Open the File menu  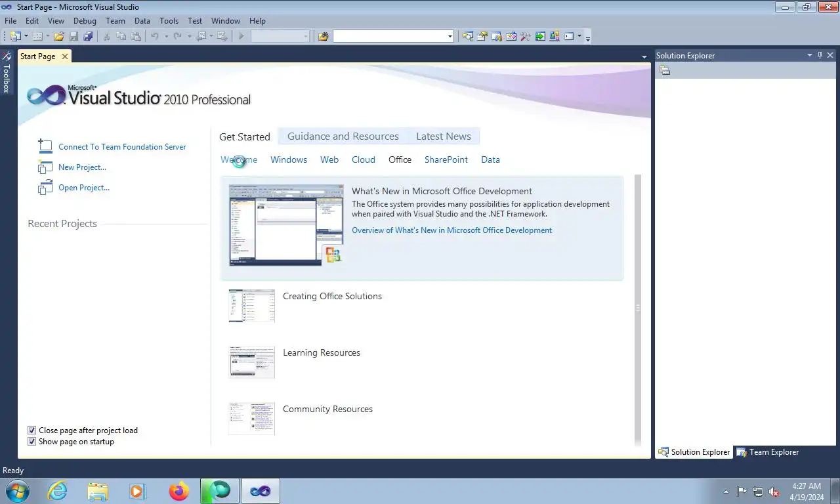click(x=10, y=21)
